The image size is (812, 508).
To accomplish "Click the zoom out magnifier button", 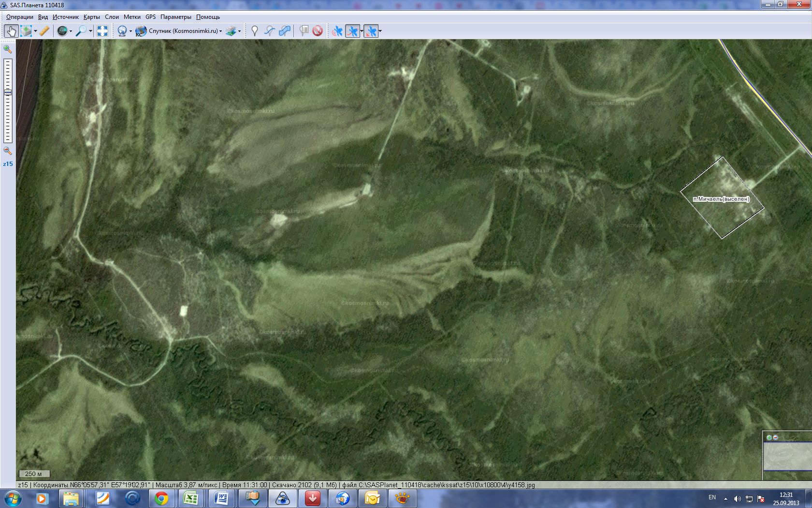I will pos(7,151).
